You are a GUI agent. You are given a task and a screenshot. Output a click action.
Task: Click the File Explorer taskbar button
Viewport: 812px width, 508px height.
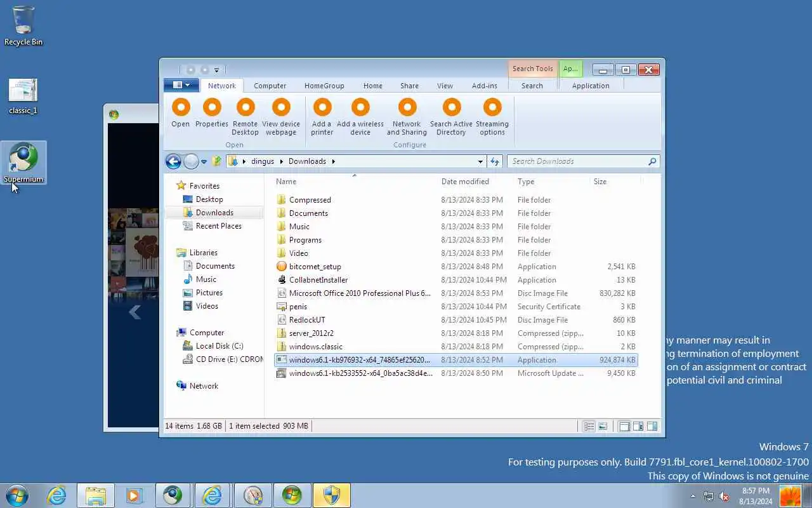click(96, 495)
